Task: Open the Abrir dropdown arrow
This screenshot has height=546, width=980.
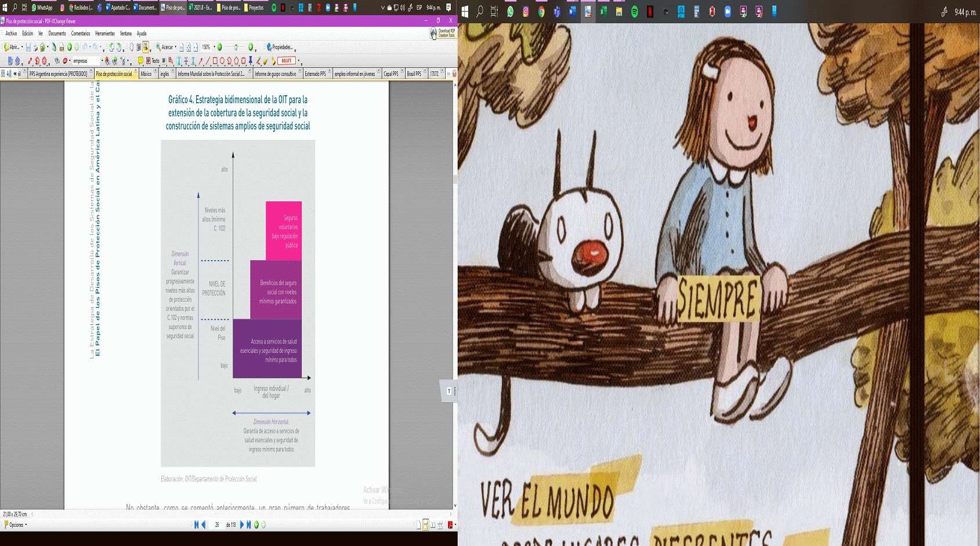Action: (x=22, y=47)
